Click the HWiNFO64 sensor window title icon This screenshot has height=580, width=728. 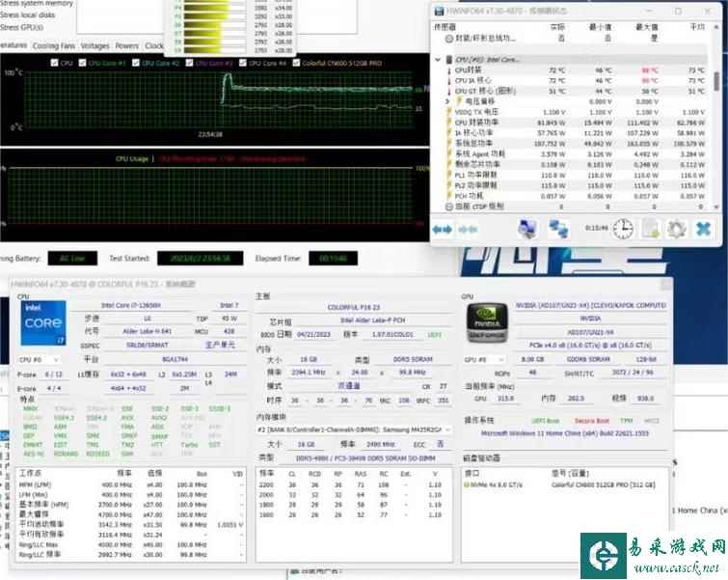coord(439,11)
